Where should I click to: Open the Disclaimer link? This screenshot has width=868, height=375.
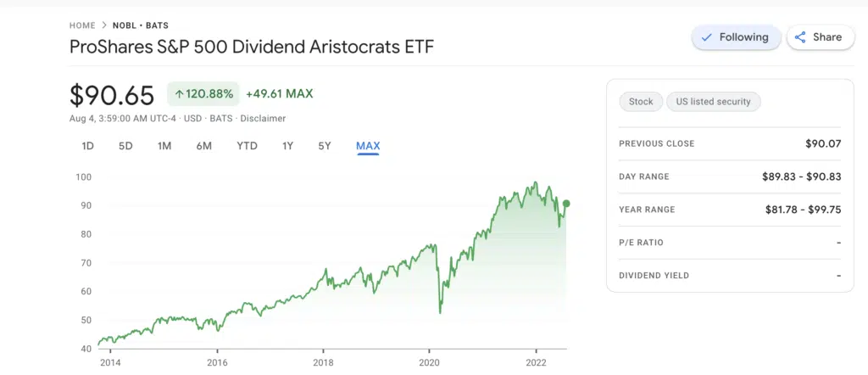pos(263,119)
